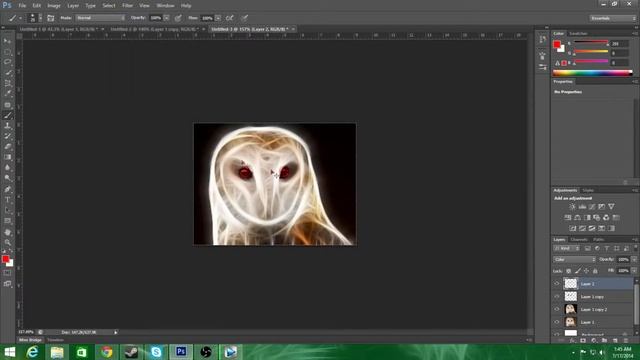The width and height of the screenshot is (640, 360).
Task: Open the Brush panel toggle icon
Action: click(51, 18)
